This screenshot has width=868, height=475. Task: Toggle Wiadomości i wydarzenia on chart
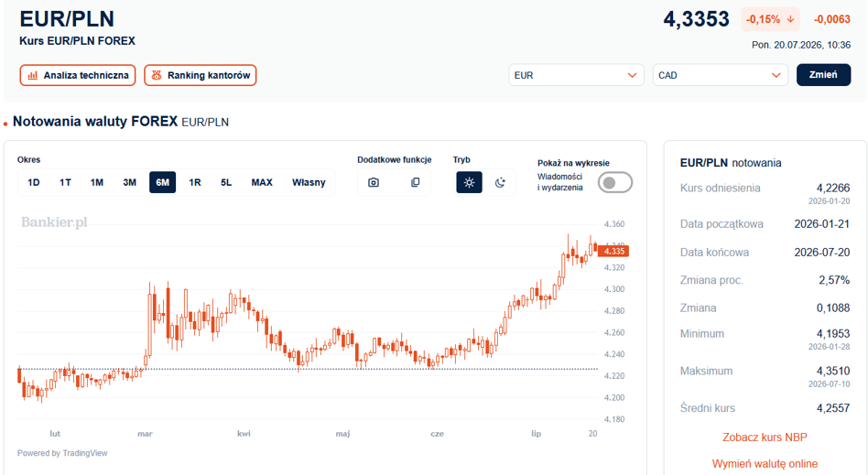pos(615,183)
